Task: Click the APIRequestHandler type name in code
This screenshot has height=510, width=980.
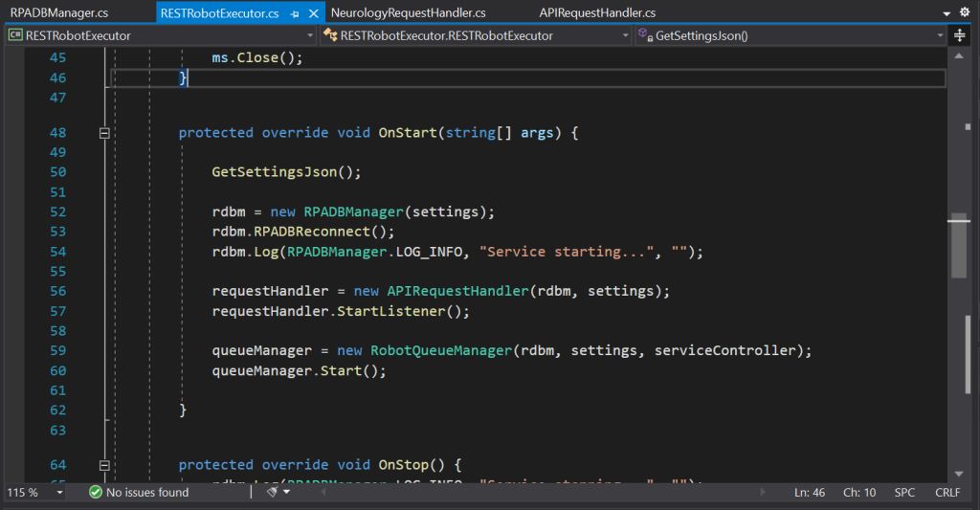Action: click(x=457, y=291)
